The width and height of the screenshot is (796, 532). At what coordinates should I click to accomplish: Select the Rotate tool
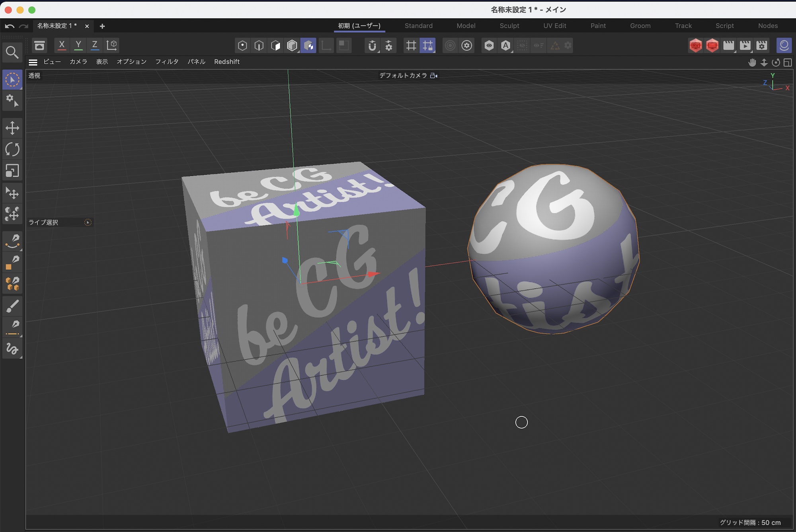[x=12, y=150]
